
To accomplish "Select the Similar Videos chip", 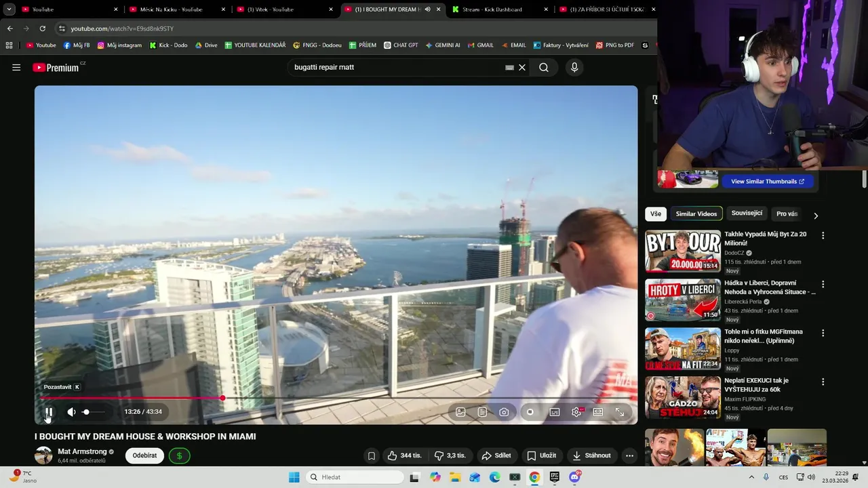I will click(696, 213).
